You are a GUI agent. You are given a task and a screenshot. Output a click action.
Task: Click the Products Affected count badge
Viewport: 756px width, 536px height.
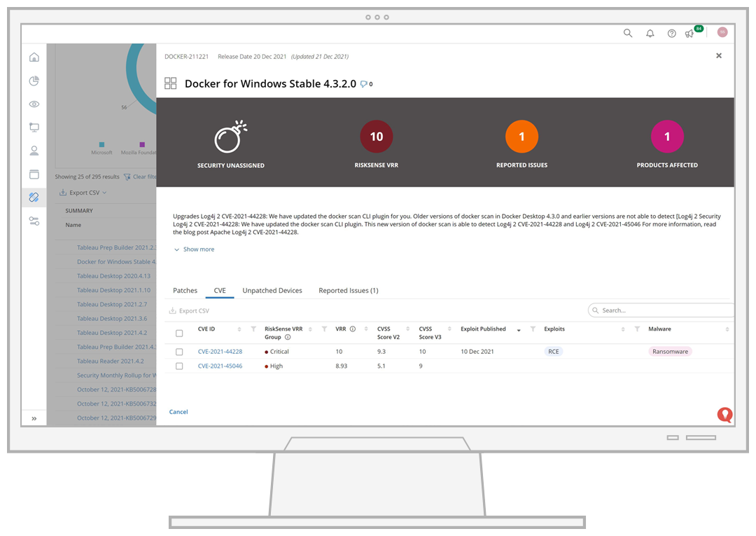[667, 137]
